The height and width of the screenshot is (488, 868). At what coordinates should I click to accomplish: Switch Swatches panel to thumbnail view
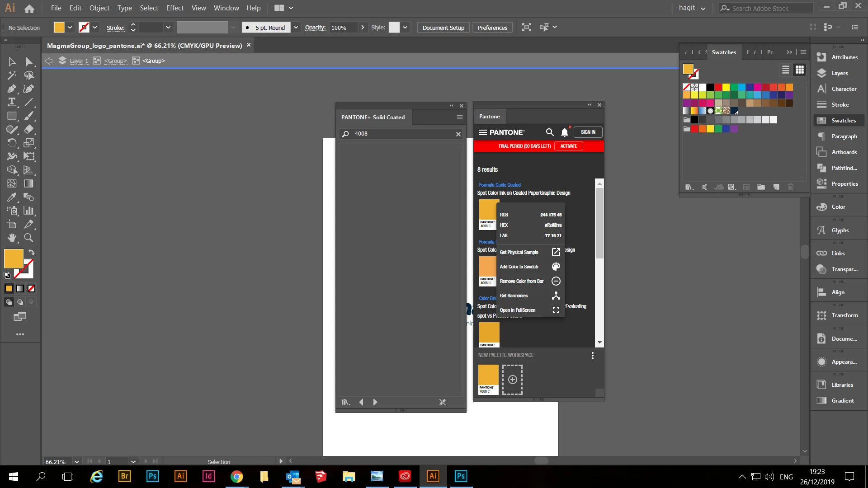click(x=800, y=70)
